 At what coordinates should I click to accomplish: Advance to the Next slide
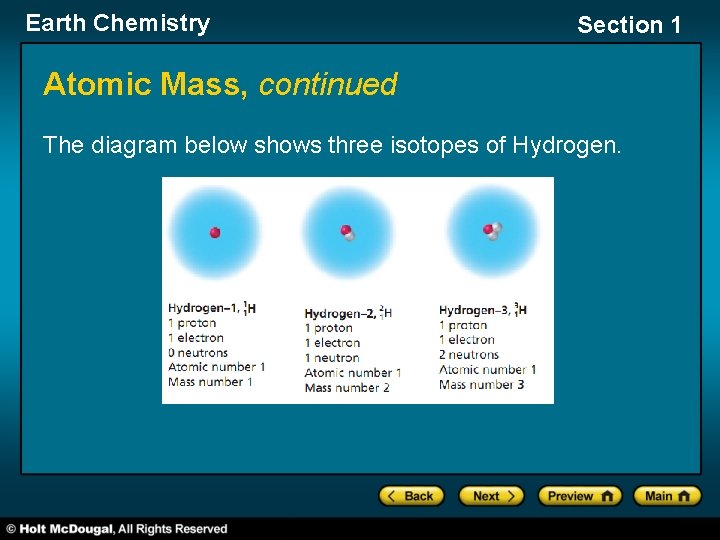(x=491, y=496)
